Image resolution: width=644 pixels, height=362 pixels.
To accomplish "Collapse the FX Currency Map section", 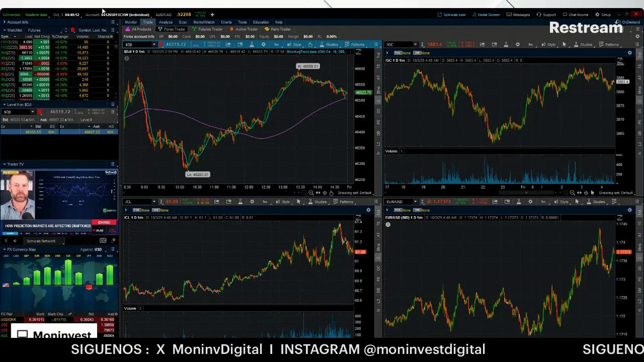I will tap(5, 249).
